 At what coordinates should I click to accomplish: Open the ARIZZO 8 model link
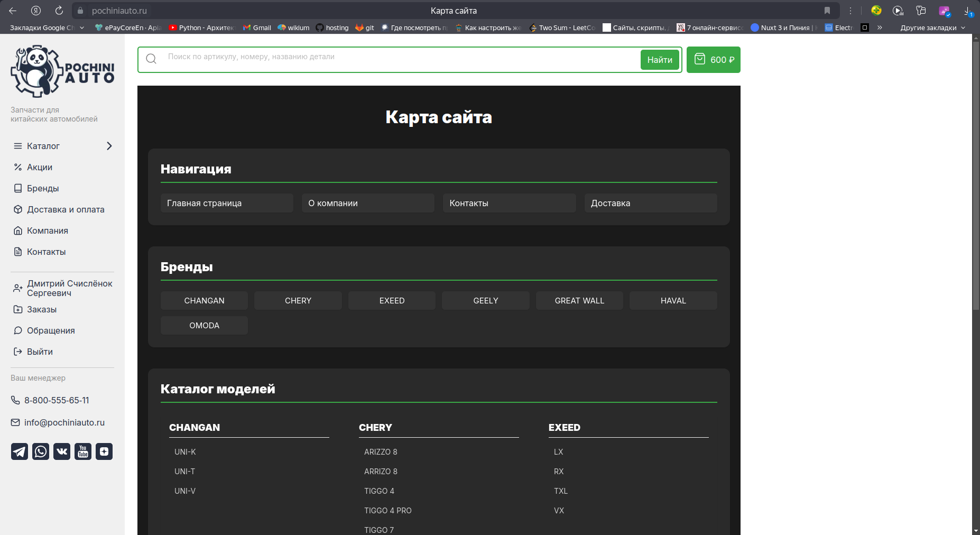(x=381, y=452)
